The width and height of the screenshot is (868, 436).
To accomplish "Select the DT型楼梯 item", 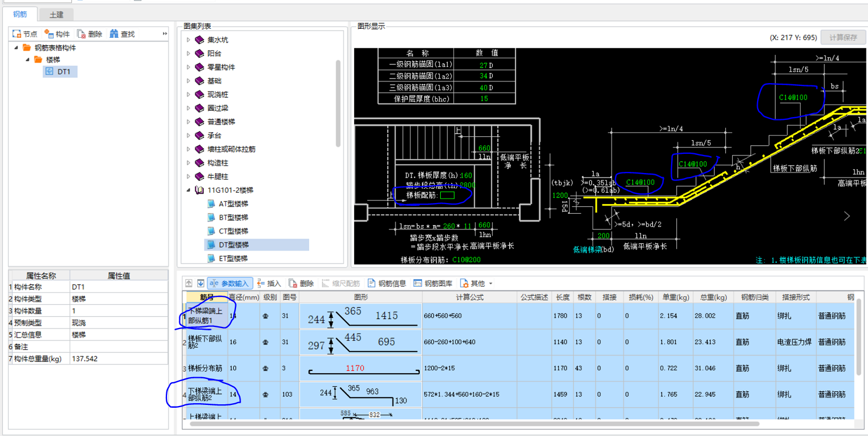I will tap(256, 245).
